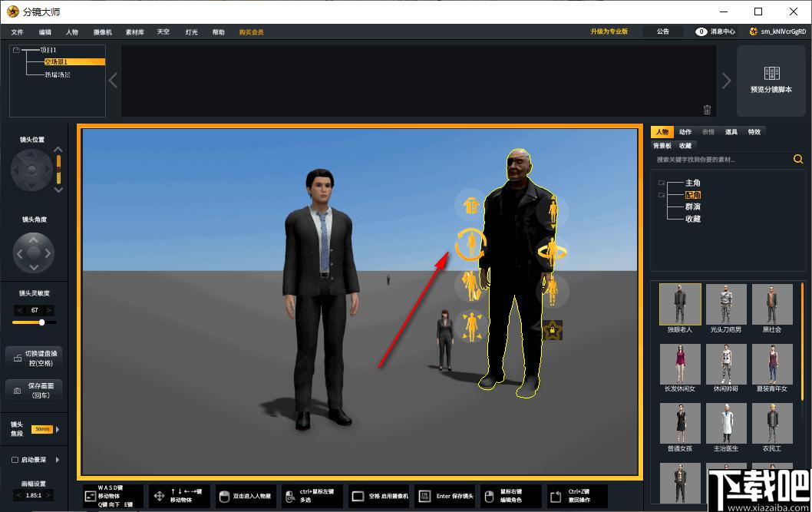812x512 pixels.
Task: Click the trash icon in storyboard strip
Action: click(707, 109)
